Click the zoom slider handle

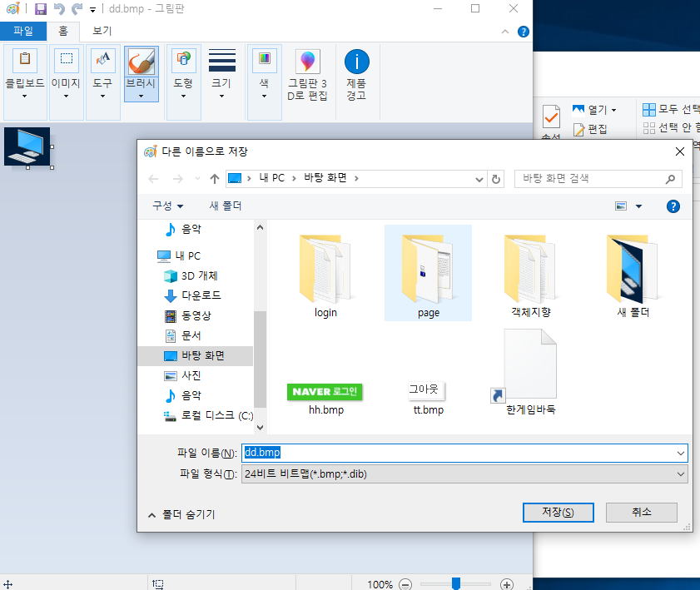(x=456, y=583)
